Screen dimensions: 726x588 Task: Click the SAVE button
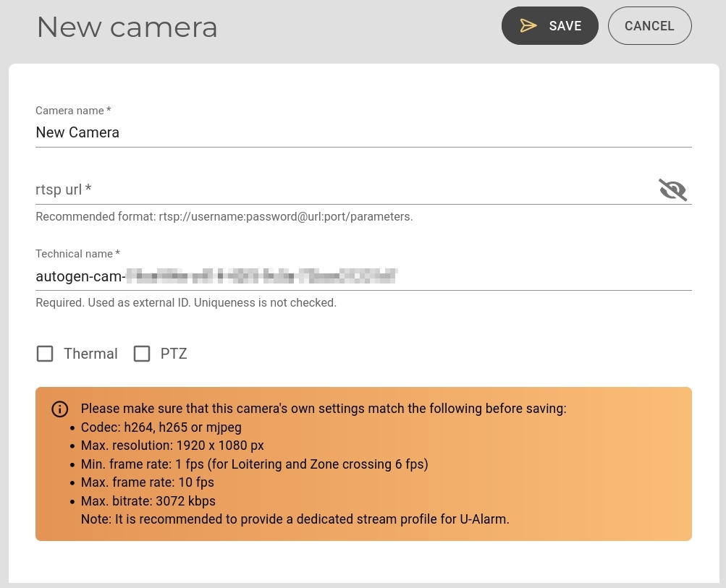[549, 26]
